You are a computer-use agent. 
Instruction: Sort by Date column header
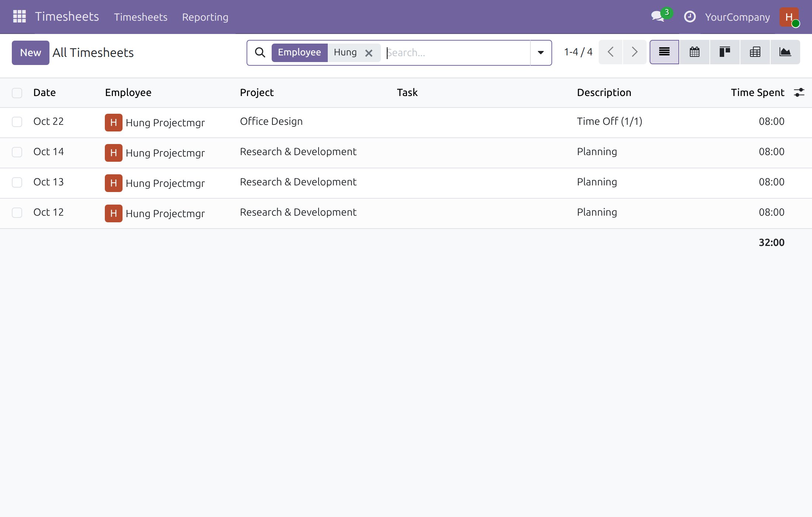click(x=44, y=92)
